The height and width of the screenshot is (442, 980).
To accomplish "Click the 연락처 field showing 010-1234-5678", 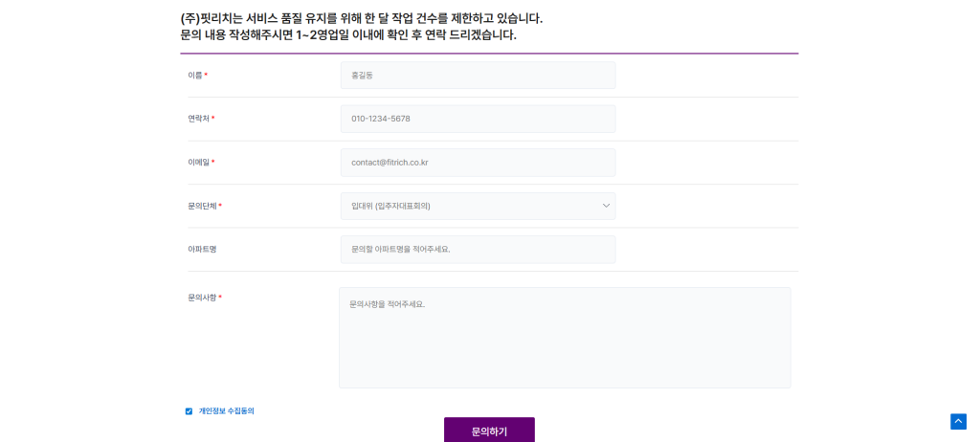I will (x=478, y=119).
